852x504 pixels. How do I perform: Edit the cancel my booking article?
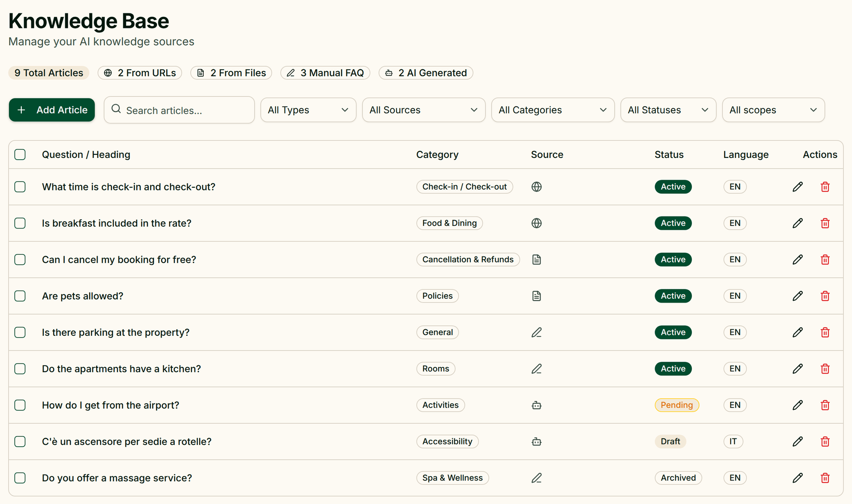pos(797,260)
